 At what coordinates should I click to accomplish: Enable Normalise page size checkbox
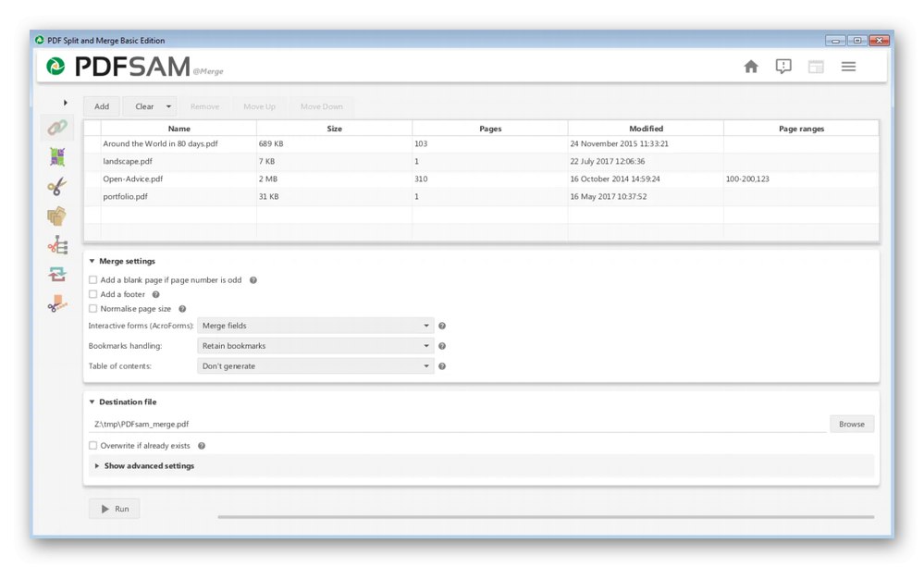(x=92, y=308)
